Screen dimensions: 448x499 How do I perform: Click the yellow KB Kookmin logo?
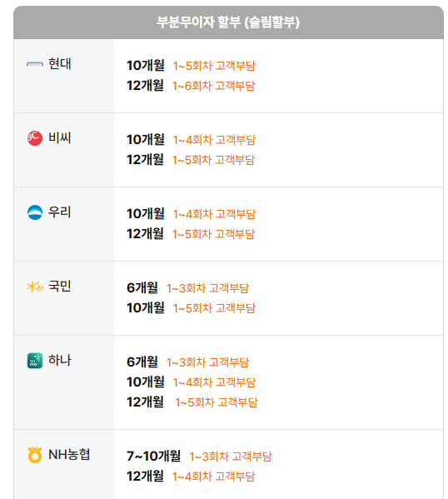35,287
